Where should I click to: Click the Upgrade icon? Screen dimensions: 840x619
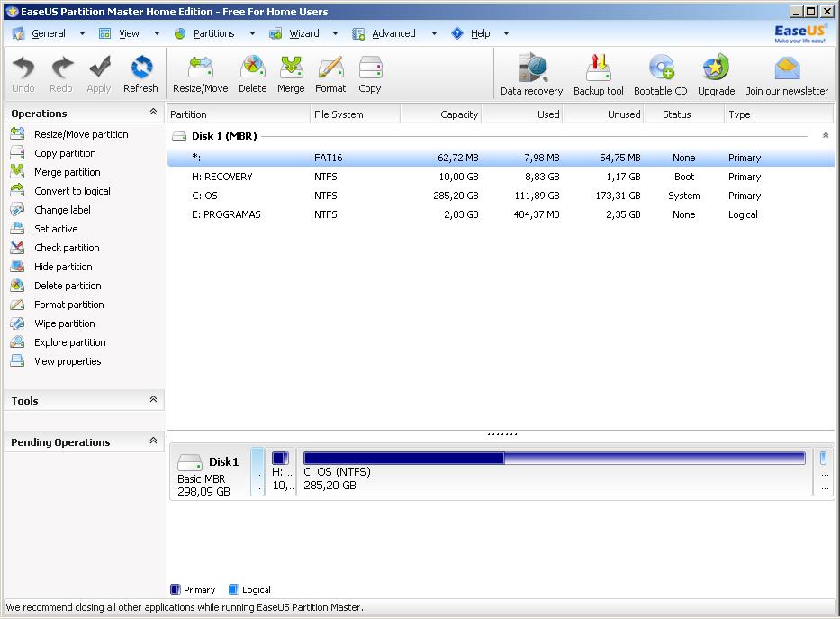click(717, 75)
